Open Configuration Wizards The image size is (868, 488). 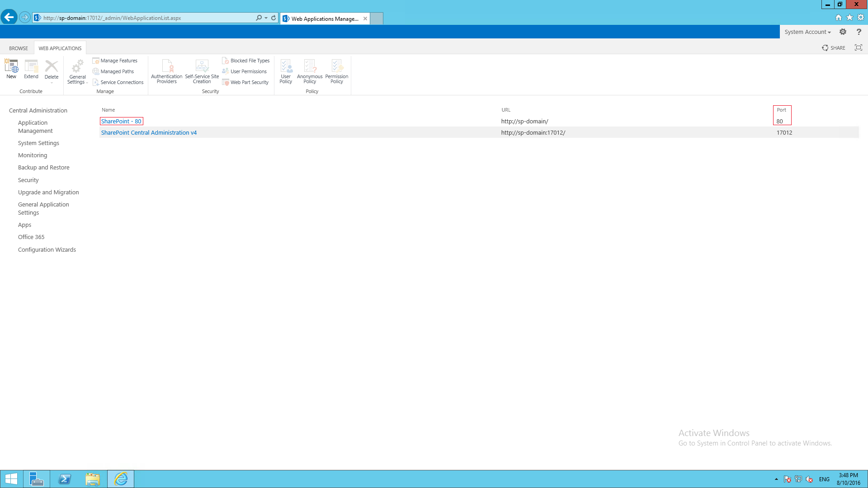pos(47,249)
